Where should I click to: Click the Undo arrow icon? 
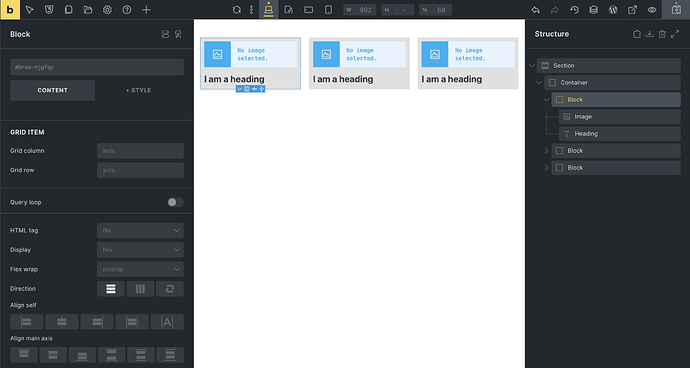[535, 10]
